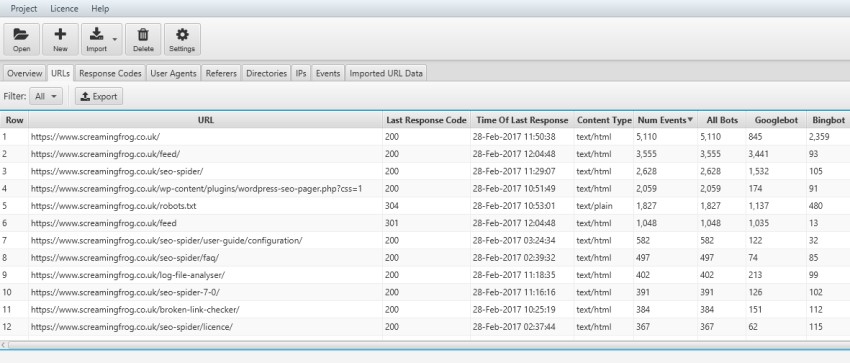Switch to the Referers tab

221,73
